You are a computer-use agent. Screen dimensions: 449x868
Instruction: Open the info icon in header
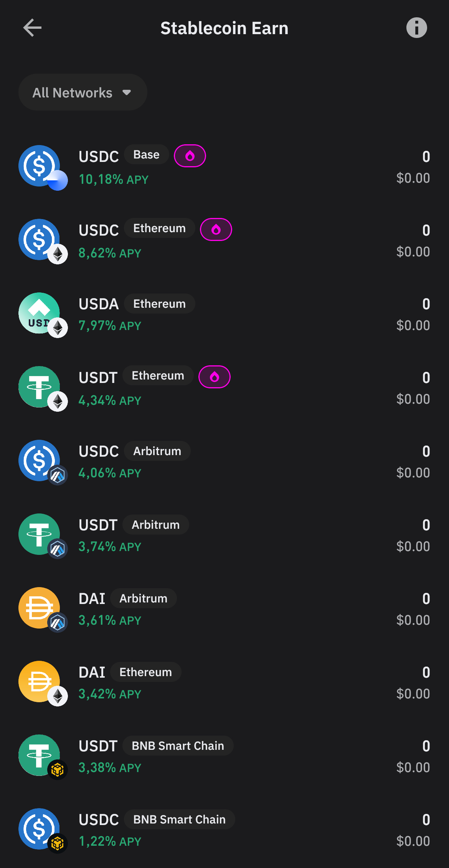tap(416, 28)
